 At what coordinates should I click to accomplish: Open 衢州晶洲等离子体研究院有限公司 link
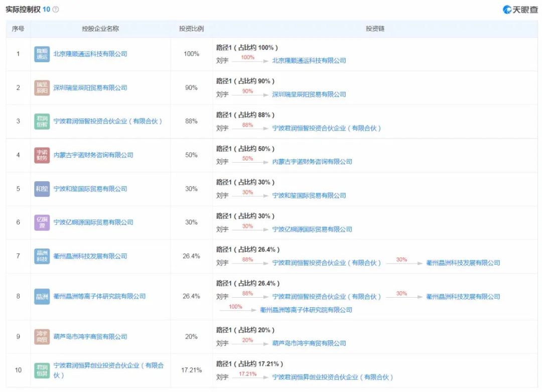tap(99, 296)
